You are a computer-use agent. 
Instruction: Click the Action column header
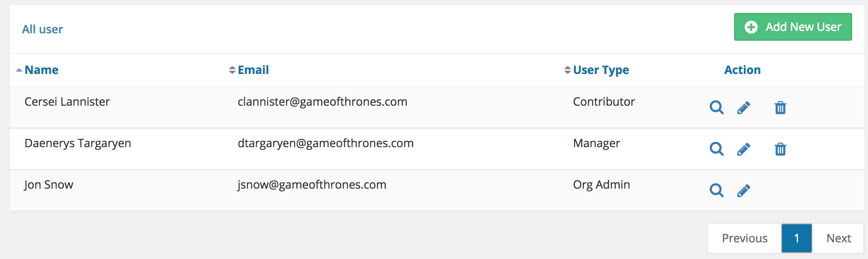point(742,70)
